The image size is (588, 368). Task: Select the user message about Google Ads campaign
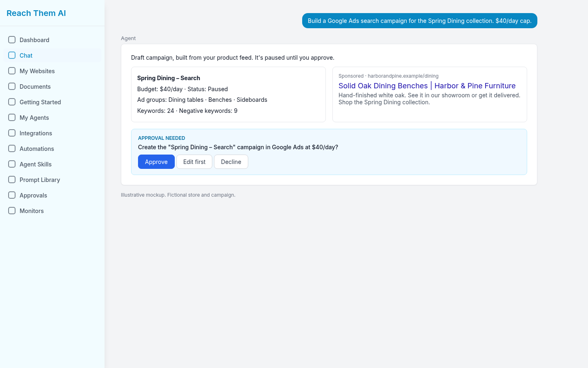(x=420, y=21)
